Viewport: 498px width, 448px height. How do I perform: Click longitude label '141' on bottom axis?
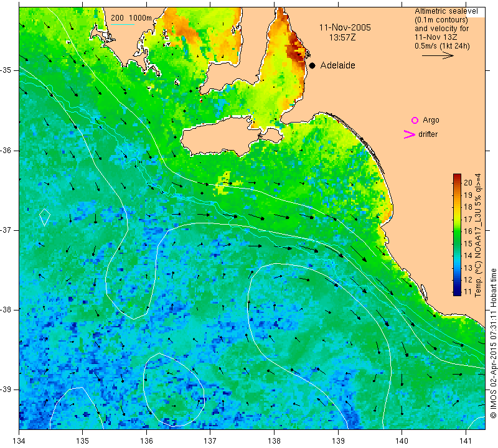[466, 441]
